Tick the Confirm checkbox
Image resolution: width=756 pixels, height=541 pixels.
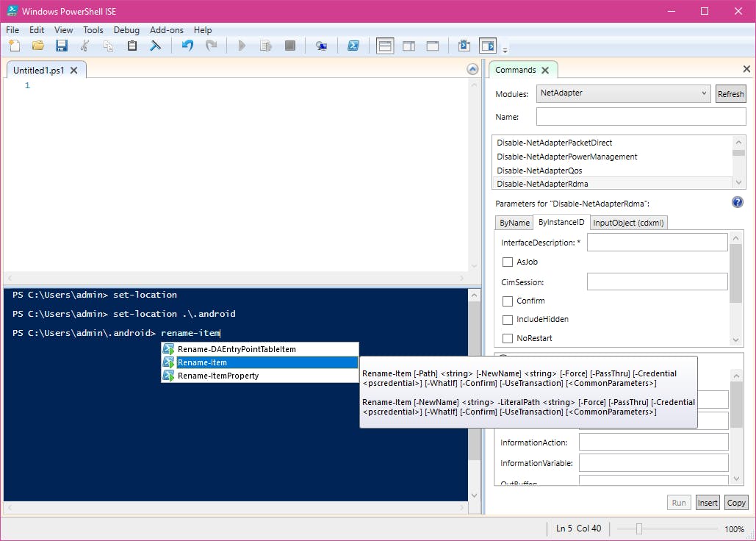508,301
